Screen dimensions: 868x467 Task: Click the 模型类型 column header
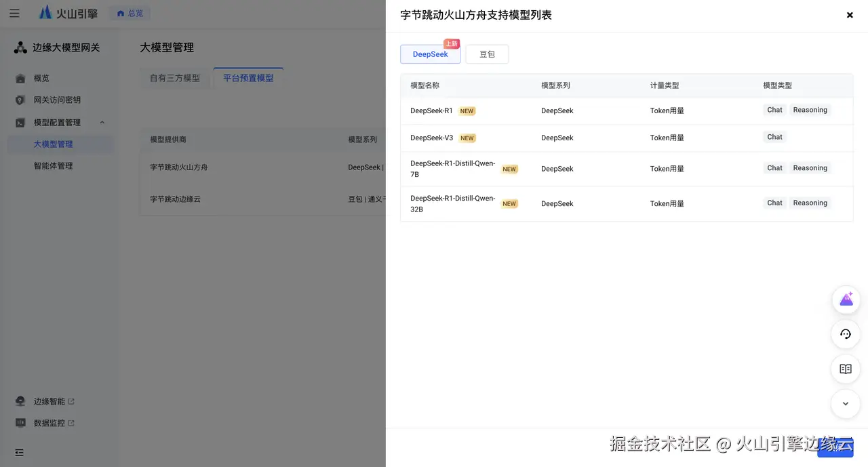[x=777, y=85]
